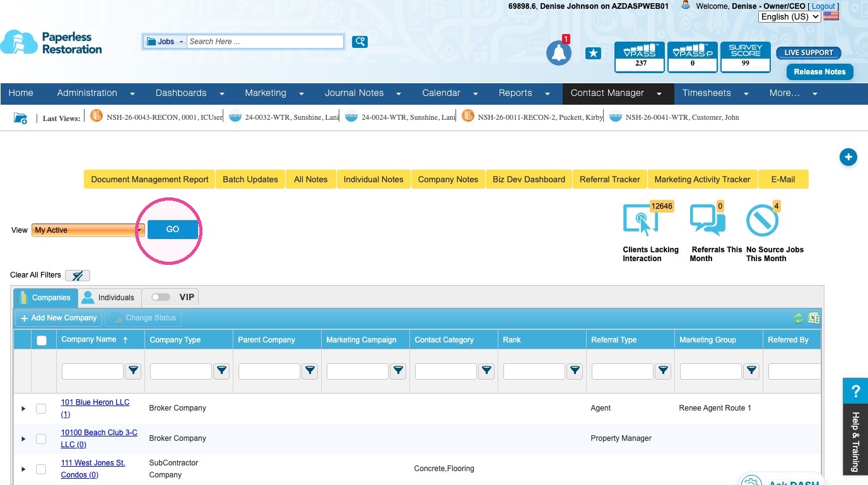Select the Companies tab
This screenshot has height=485, width=868.
coord(45,298)
